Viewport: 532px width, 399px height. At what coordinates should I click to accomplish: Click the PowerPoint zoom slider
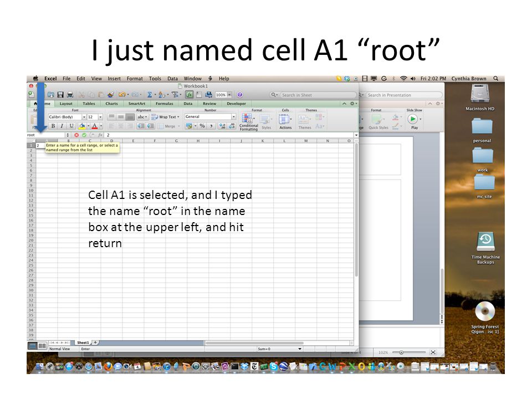pyautogui.click(x=408, y=352)
